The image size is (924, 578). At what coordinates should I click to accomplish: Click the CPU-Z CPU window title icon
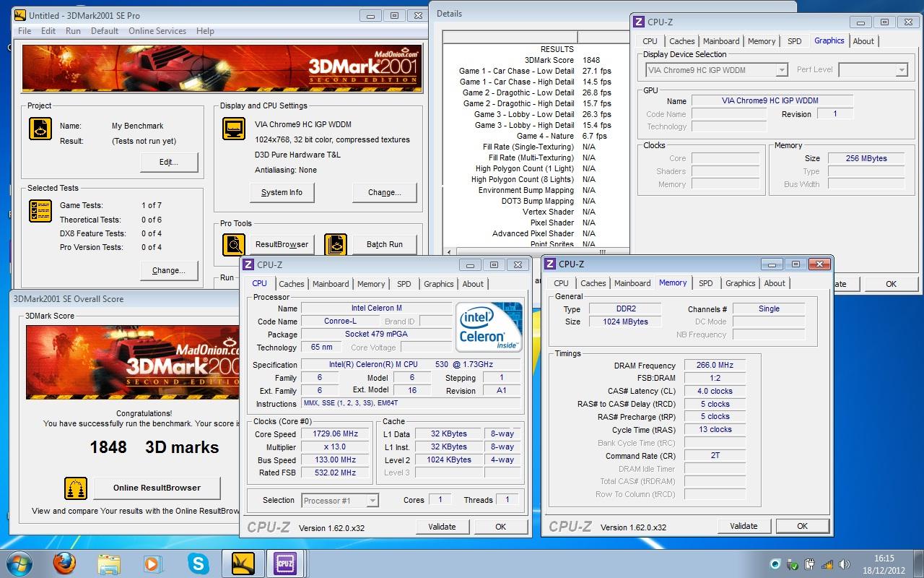249,264
